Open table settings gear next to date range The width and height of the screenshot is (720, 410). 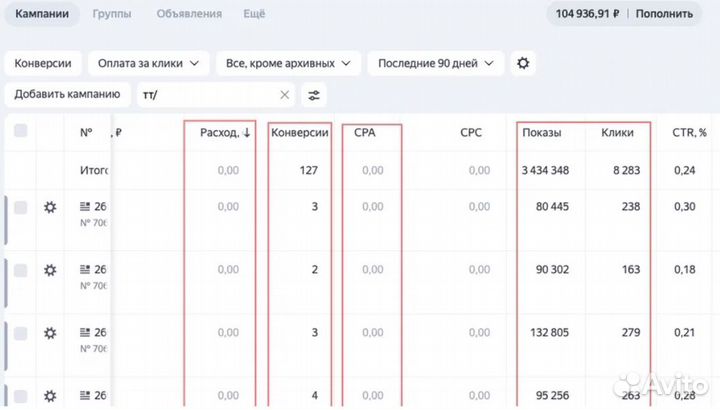(522, 63)
